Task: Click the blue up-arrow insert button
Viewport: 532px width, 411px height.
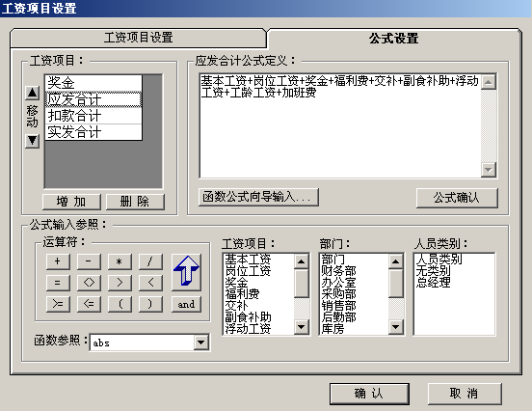Action: click(x=186, y=272)
